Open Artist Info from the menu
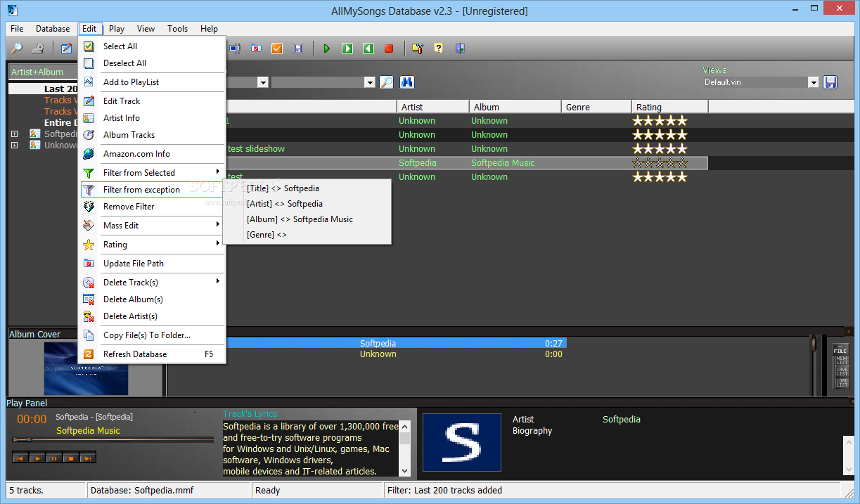Image resolution: width=860 pixels, height=504 pixels. (x=152, y=118)
